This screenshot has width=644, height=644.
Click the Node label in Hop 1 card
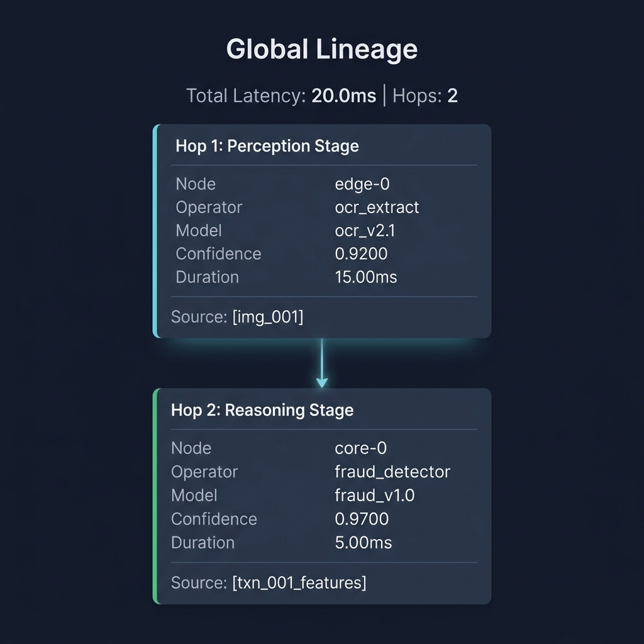coord(196,184)
